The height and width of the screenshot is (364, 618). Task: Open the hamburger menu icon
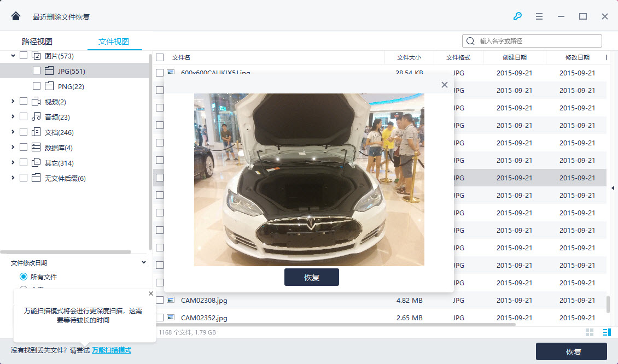[x=539, y=16]
